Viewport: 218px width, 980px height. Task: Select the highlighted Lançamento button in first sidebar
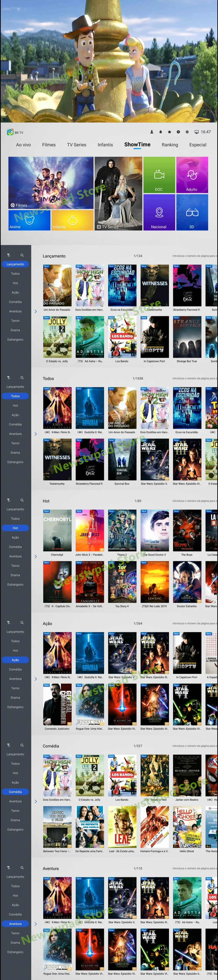point(15,264)
